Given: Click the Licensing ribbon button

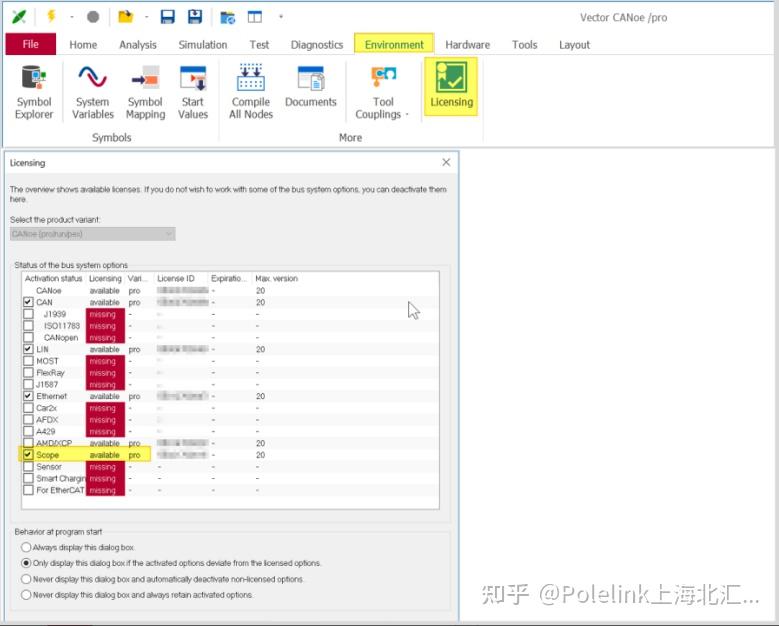Looking at the screenshot, I should [451, 86].
